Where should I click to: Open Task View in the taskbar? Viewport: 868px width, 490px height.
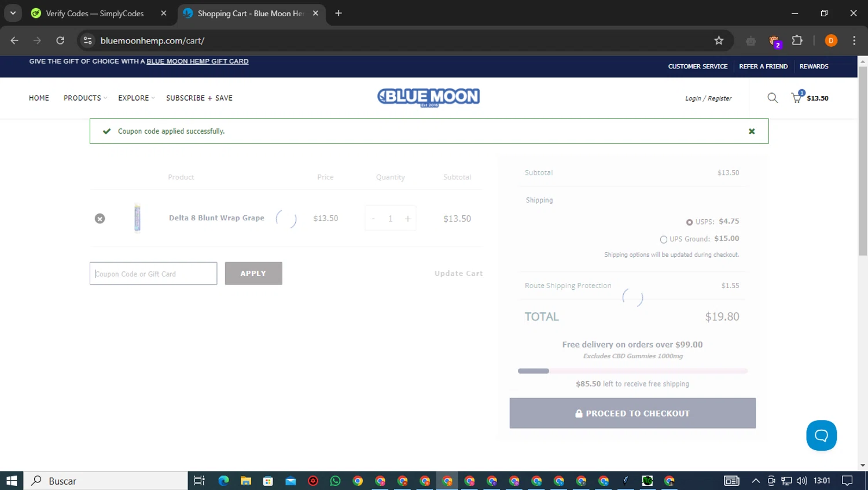pyautogui.click(x=199, y=481)
